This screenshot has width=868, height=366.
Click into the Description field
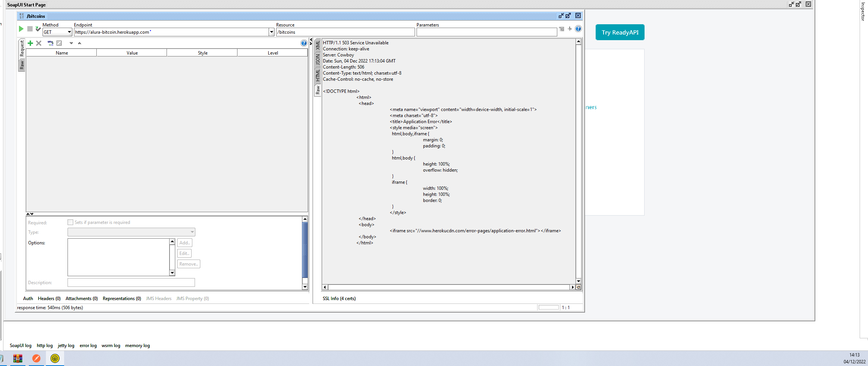[131, 282]
